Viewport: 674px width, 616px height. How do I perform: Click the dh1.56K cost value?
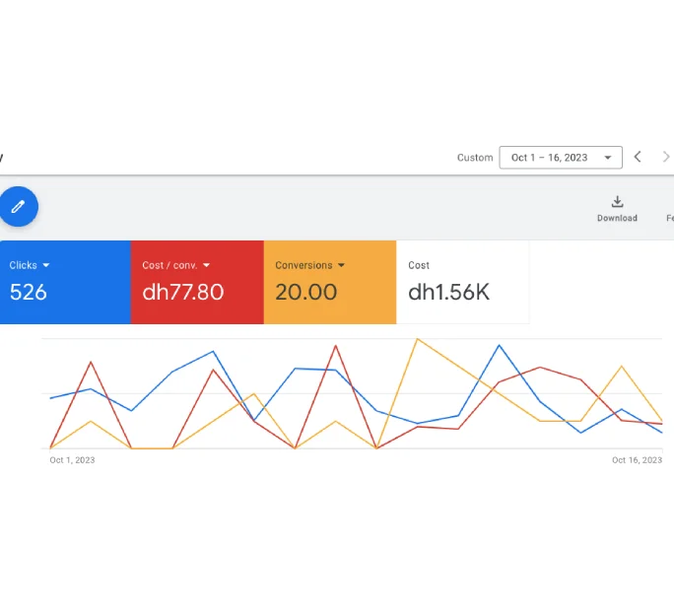tap(448, 293)
